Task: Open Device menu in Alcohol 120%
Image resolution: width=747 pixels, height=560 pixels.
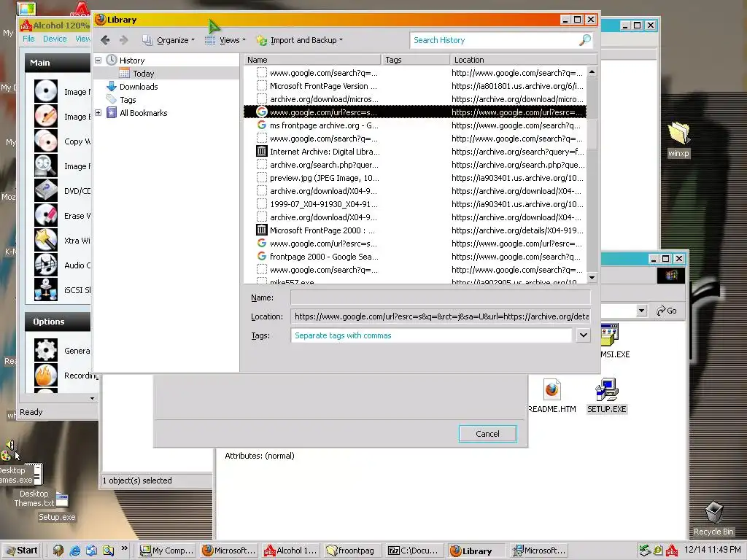Action: (x=55, y=39)
